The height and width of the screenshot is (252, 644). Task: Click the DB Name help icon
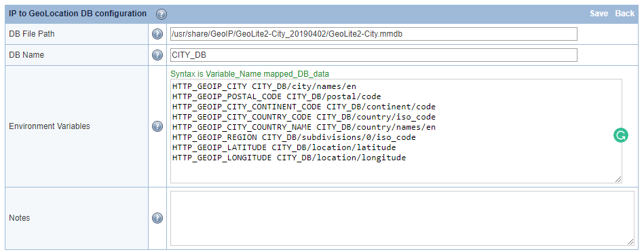(157, 55)
